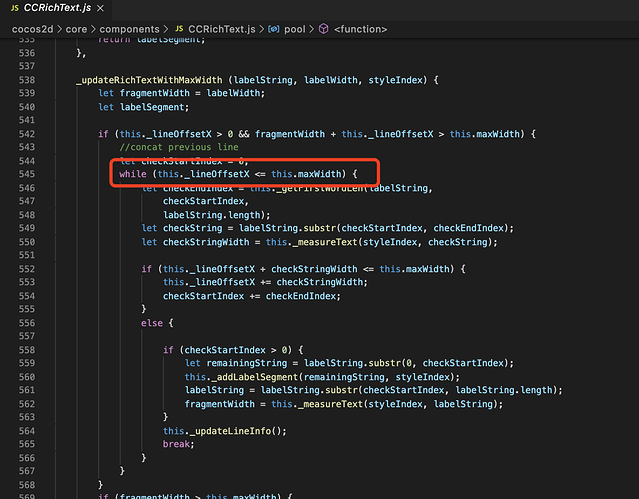Close the CCRichText.js tab
The width and height of the screenshot is (639, 499).
100,8
